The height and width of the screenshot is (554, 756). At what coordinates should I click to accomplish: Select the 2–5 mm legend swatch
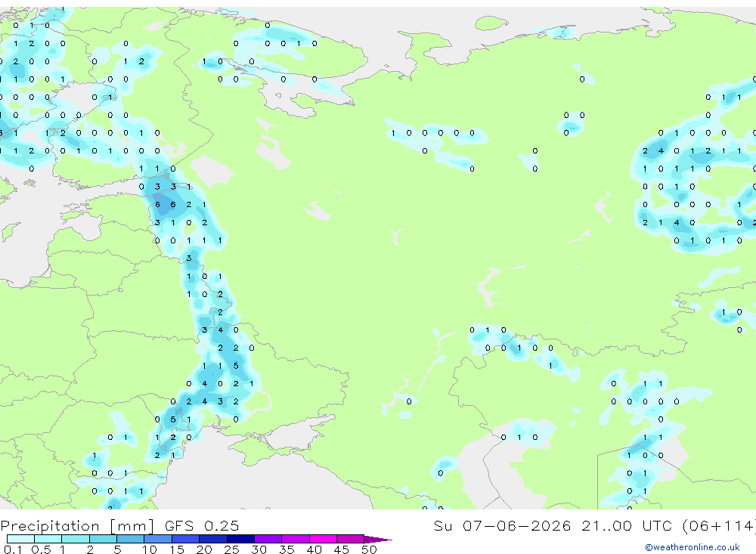pos(103,539)
